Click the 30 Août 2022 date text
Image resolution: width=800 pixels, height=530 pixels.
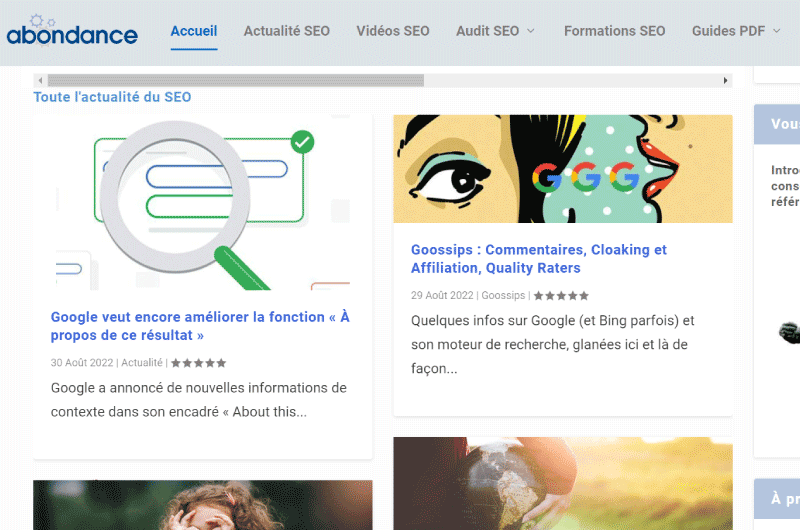[x=82, y=363]
